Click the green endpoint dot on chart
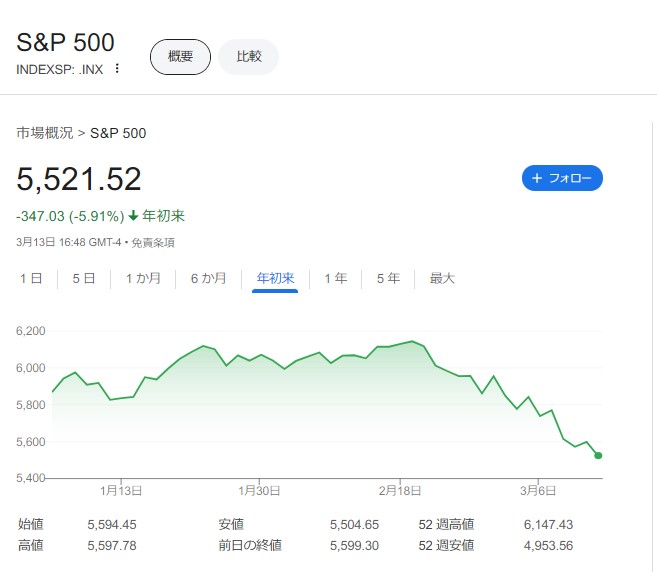The height and width of the screenshot is (572, 657). click(598, 456)
